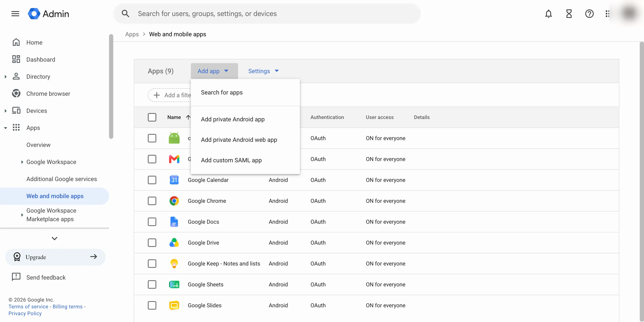Image resolution: width=644 pixels, height=322 pixels.
Task: Open Overview in the sidebar
Action: pos(39,145)
